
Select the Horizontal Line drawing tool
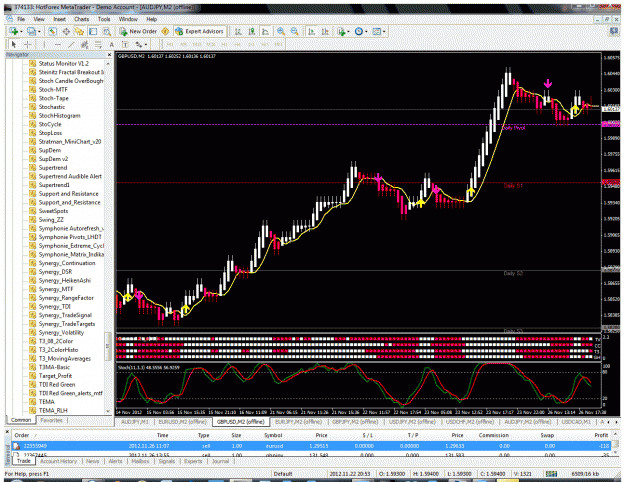click(x=58, y=44)
